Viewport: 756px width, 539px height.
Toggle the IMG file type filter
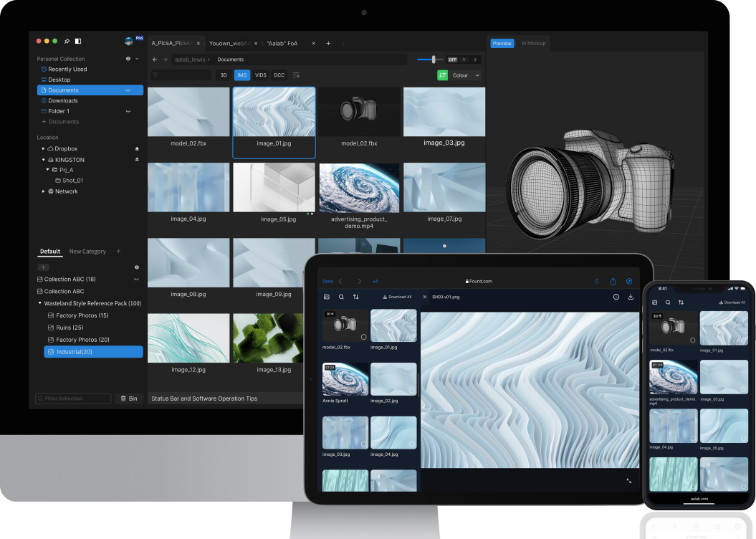(242, 75)
